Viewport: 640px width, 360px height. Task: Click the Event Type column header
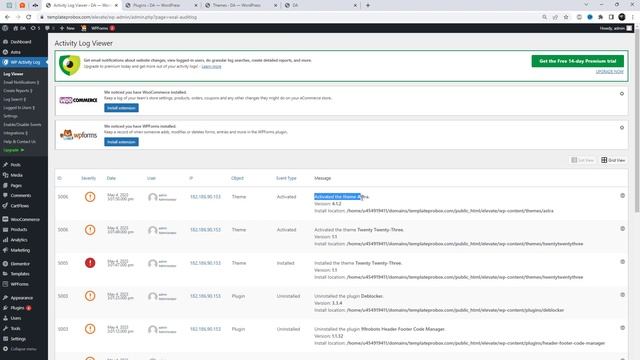286,178
